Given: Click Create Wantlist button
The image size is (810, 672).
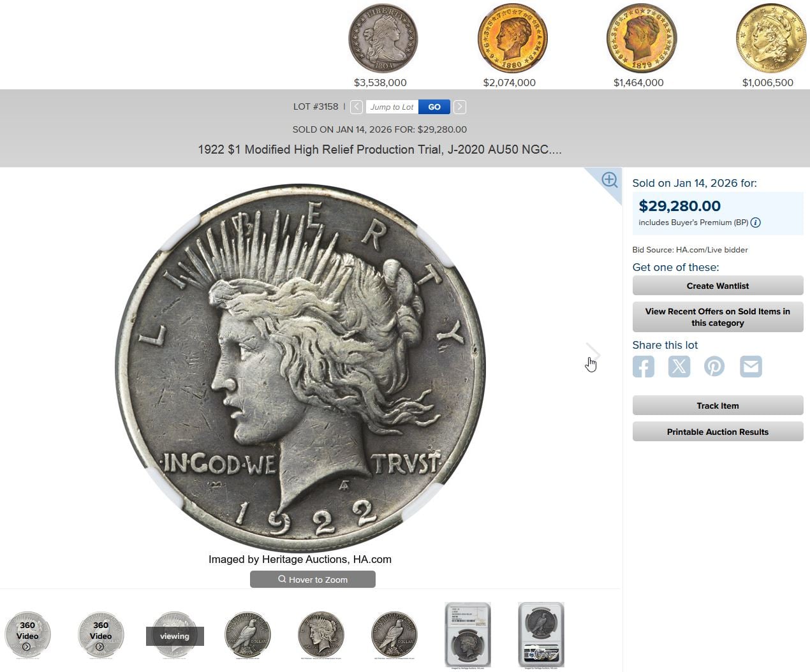Looking at the screenshot, I should pyautogui.click(x=718, y=286).
